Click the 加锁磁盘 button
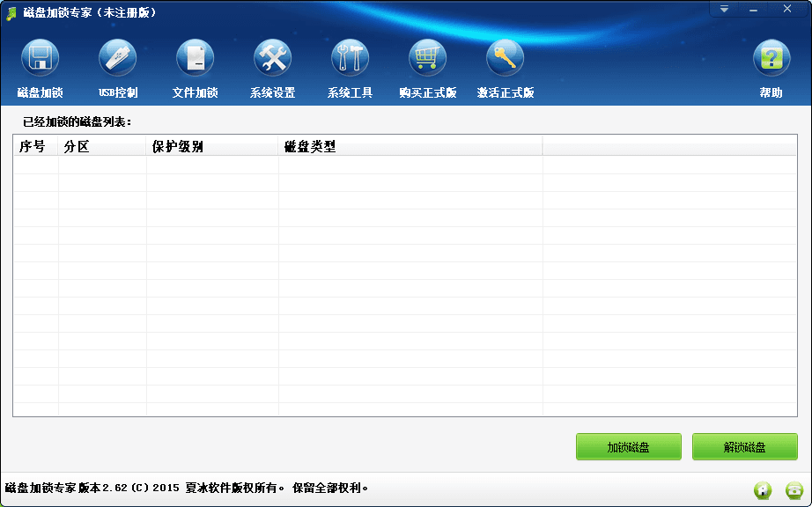Screen dimensions: 812x507 629,447
